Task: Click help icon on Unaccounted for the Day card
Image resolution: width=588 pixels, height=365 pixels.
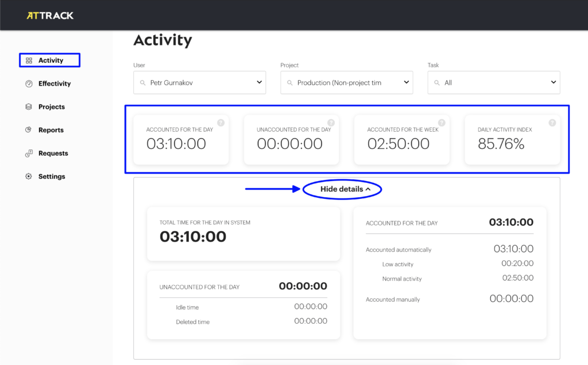Action: tap(331, 123)
